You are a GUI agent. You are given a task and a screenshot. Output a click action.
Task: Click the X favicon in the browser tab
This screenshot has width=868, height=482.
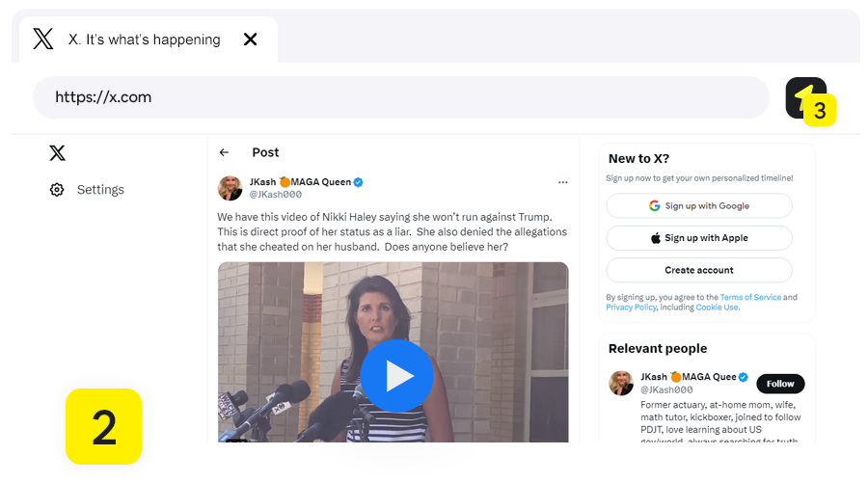43,40
